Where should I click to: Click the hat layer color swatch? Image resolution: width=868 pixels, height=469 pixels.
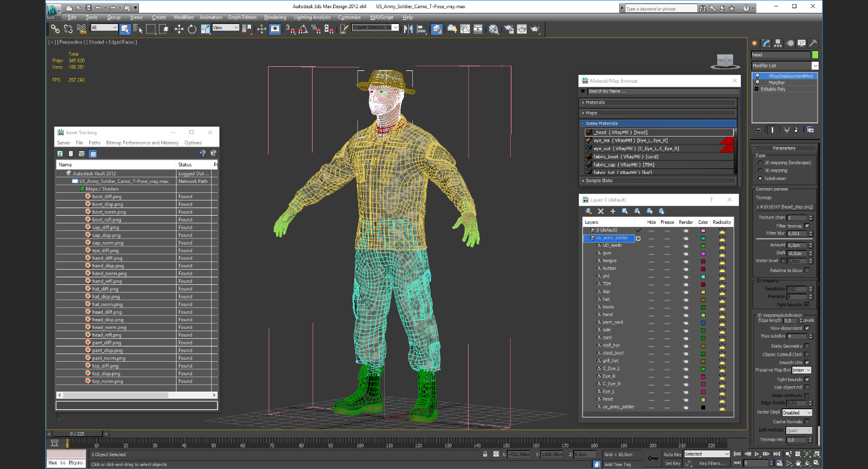703,299
